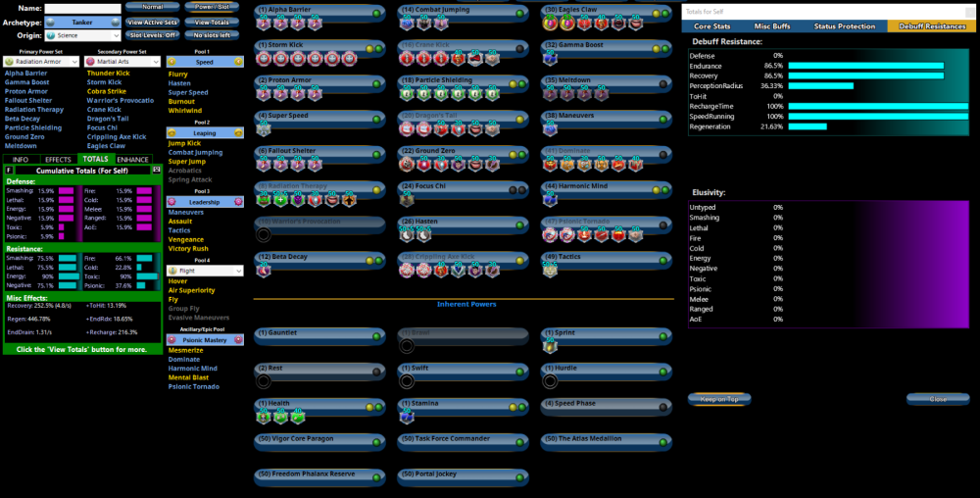Open the Primary Power Set Radiation Armor dropdown
The width and height of the screenshot is (980, 498).
39,61
